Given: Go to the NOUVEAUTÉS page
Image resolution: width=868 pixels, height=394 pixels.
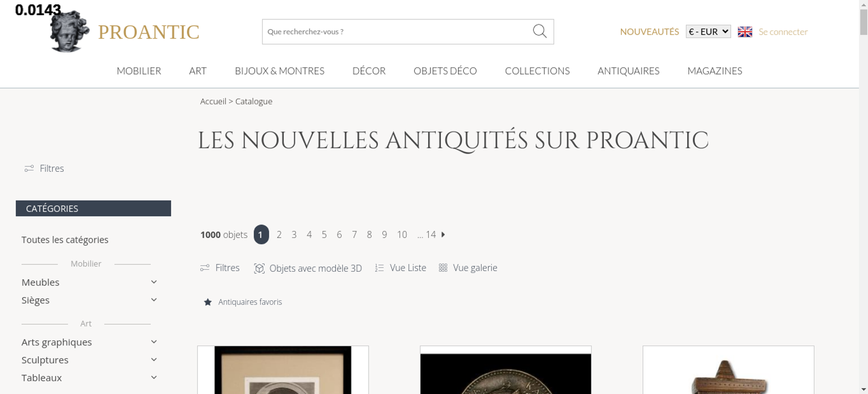Looking at the screenshot, I should point(649,32).
